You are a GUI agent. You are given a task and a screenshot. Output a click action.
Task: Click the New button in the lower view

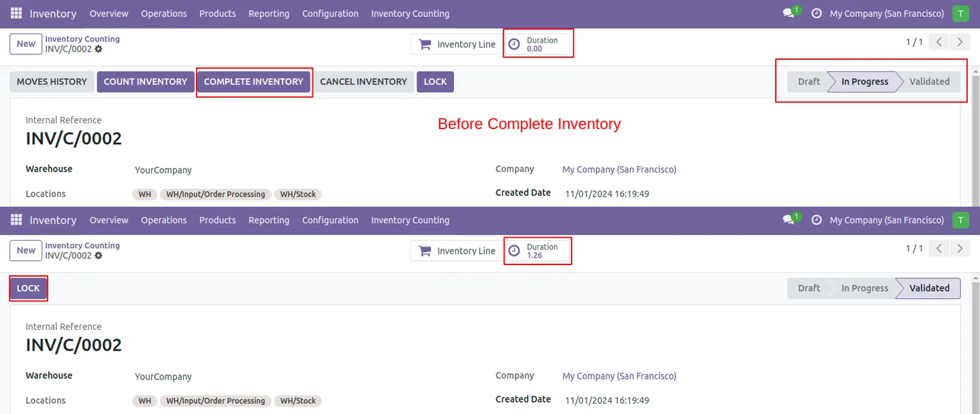(x=26, y=250)
